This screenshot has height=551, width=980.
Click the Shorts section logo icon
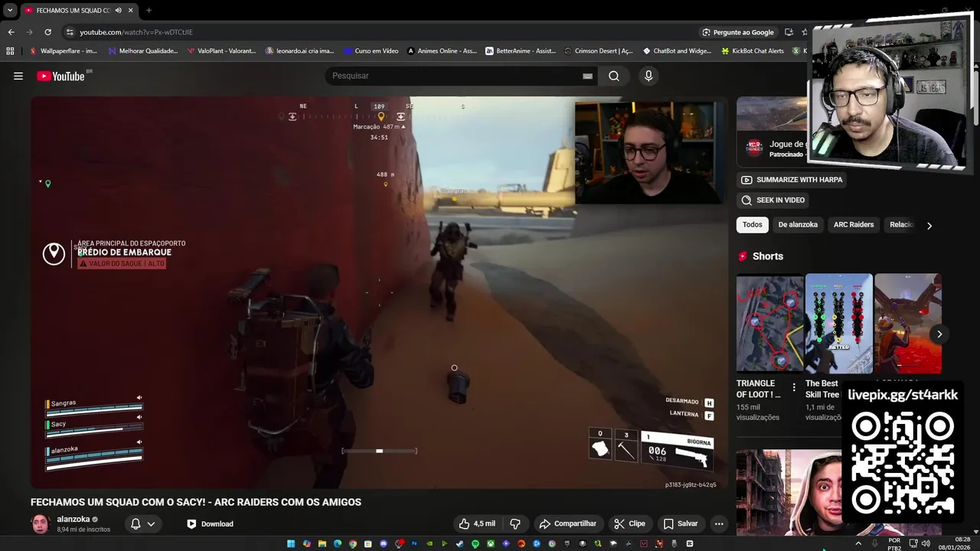click(x=743, y=256)
